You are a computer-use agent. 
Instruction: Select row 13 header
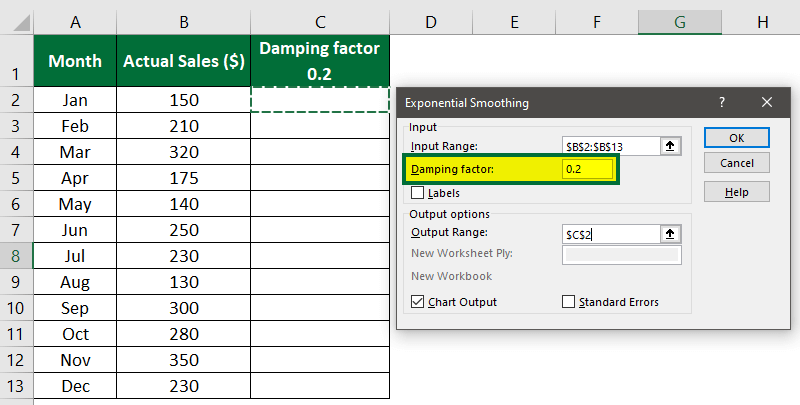click(16, 386)
